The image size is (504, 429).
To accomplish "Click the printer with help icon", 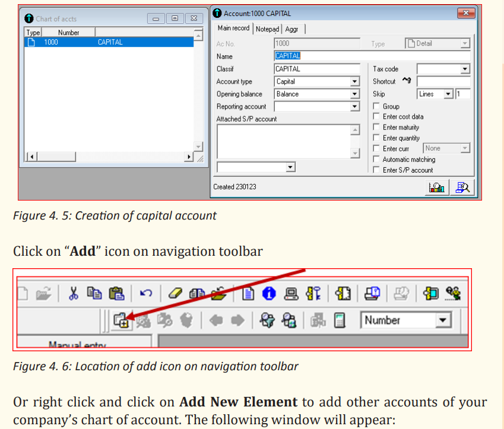I will tap(372, 293).
